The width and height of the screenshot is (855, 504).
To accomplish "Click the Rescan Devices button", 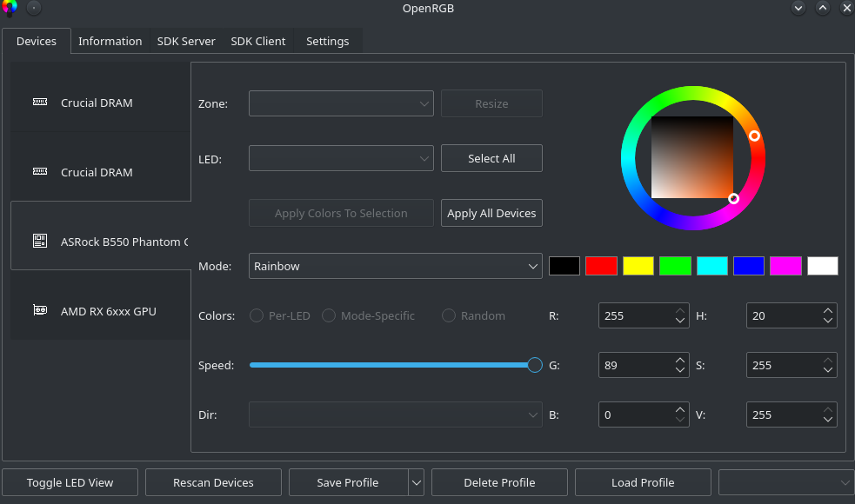I will (x=213, y=483).
